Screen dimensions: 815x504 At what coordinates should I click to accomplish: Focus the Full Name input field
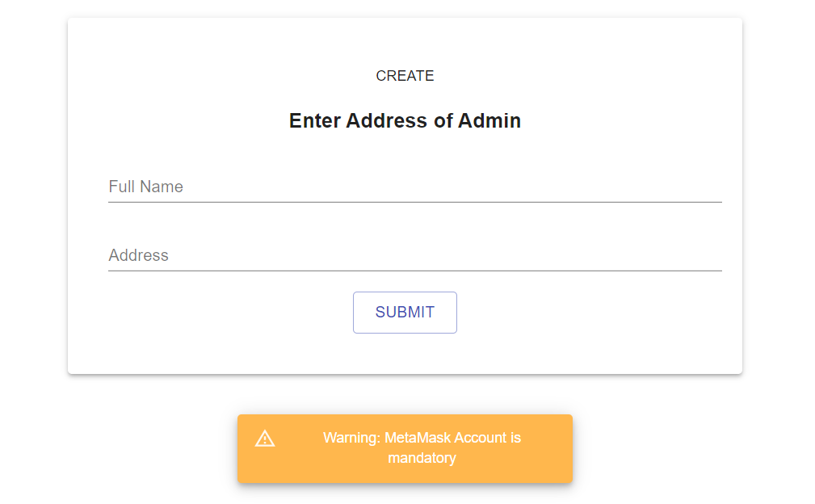coord(415,187)
